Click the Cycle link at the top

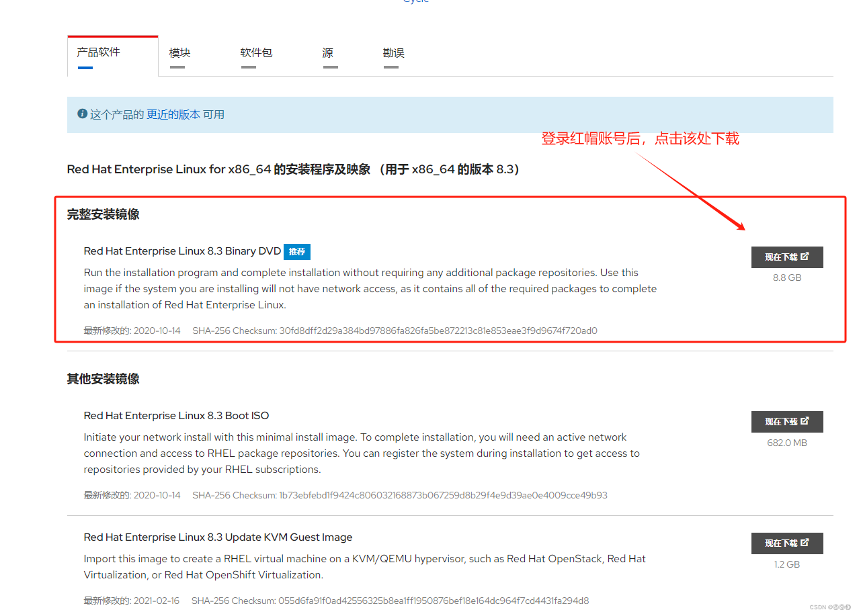415,3
